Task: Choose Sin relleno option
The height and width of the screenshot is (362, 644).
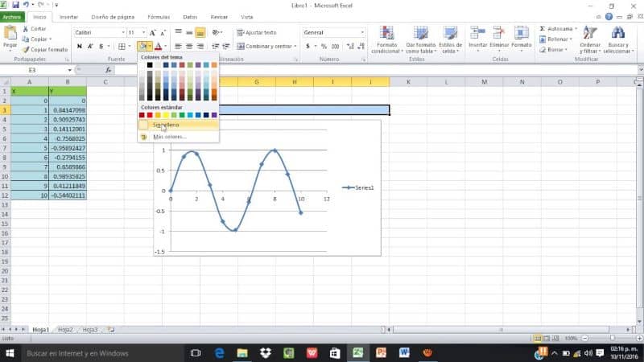Action: 178,125
